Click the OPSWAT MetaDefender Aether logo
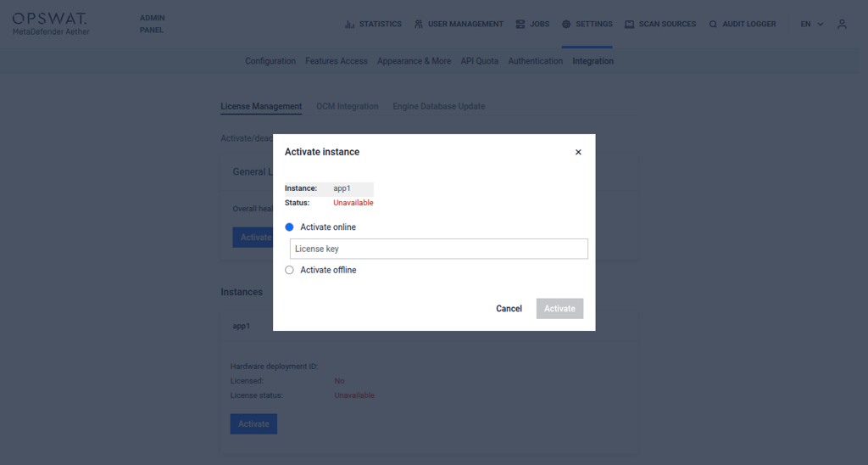The height and width of the screenshot is (465, 868). click(x=50, y=24)
